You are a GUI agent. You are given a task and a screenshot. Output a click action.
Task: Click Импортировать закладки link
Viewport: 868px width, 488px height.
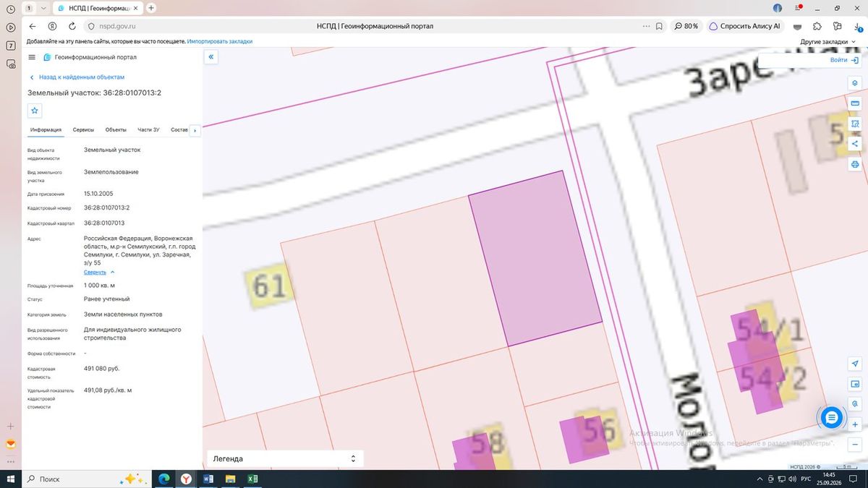(x=220, y=41)
